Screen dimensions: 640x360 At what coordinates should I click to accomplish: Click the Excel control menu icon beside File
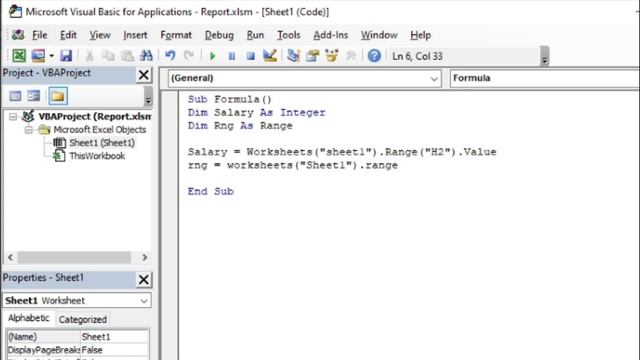point(18,35)
